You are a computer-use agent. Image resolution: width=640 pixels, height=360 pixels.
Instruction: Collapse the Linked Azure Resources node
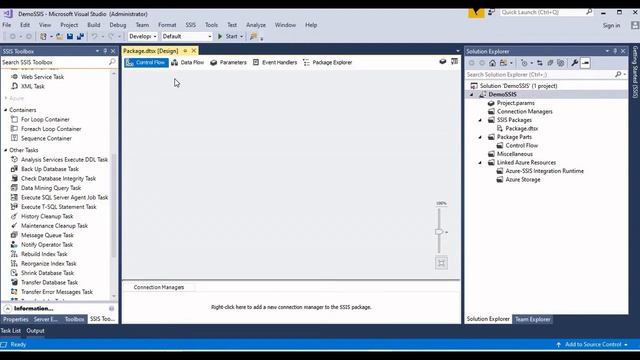480,162
